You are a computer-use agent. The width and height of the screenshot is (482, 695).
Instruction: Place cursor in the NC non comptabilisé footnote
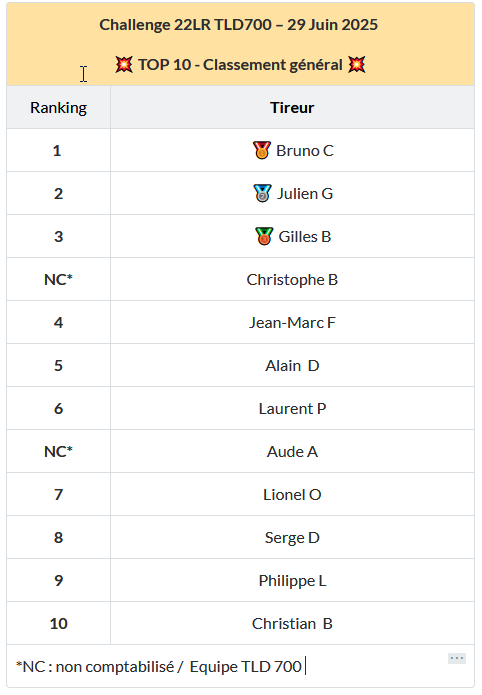tap(159, 666)
